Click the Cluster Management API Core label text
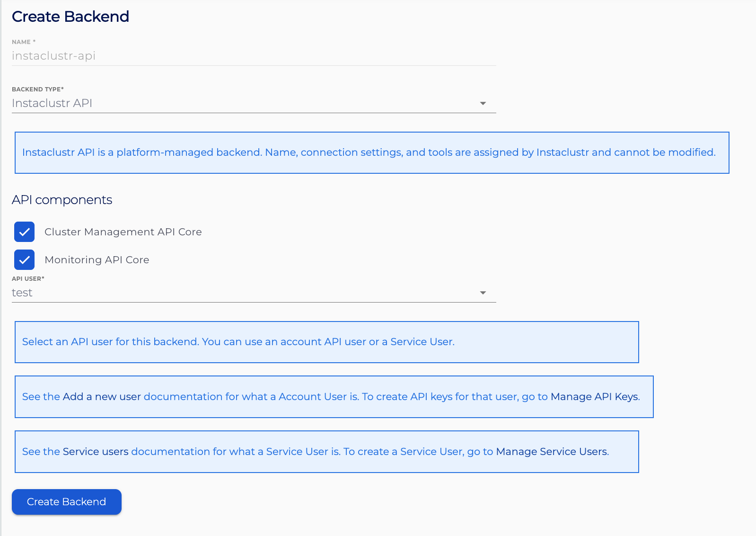Viewport: 756px width, 536px height. tap(123, 232)
